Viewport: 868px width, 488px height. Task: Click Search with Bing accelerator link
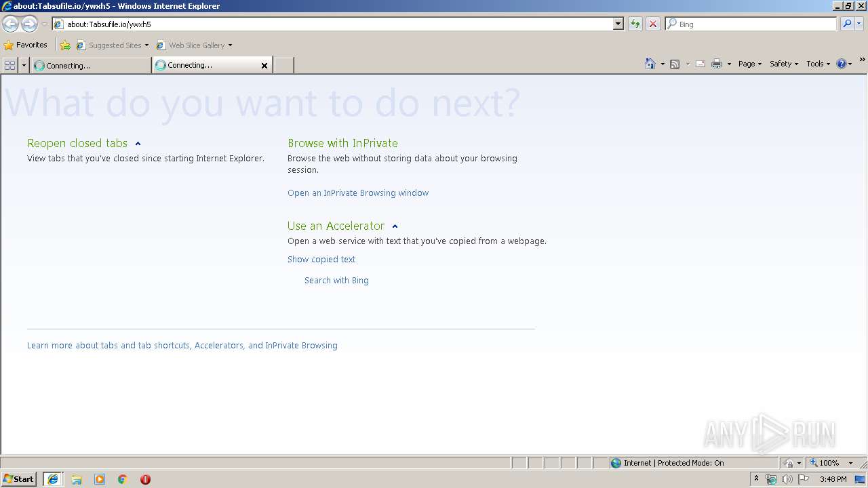pos(336,281)
